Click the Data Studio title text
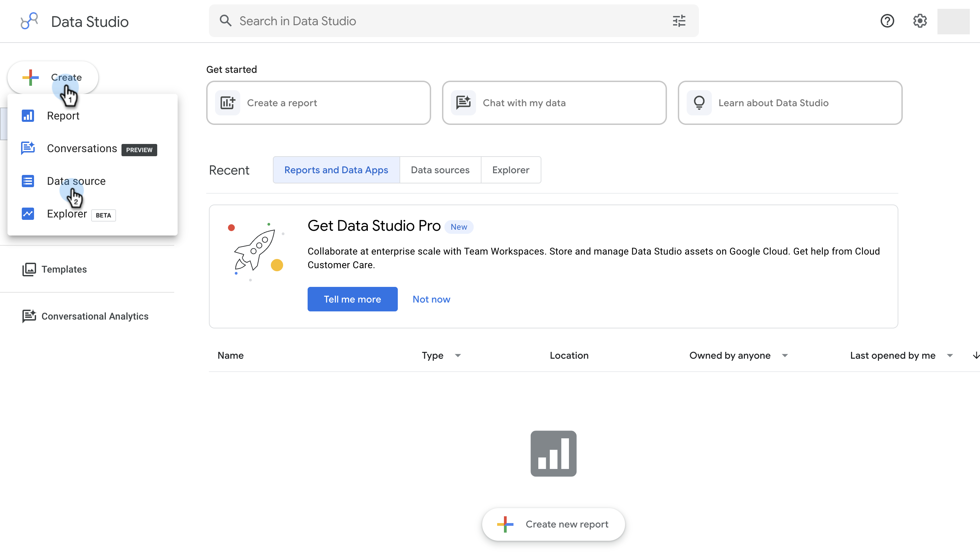 pyautogui.click(x=90, y=22)
